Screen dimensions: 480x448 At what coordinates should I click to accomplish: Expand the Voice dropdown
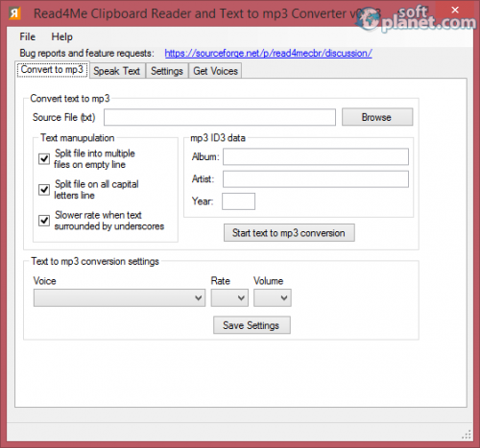[119, 298]
